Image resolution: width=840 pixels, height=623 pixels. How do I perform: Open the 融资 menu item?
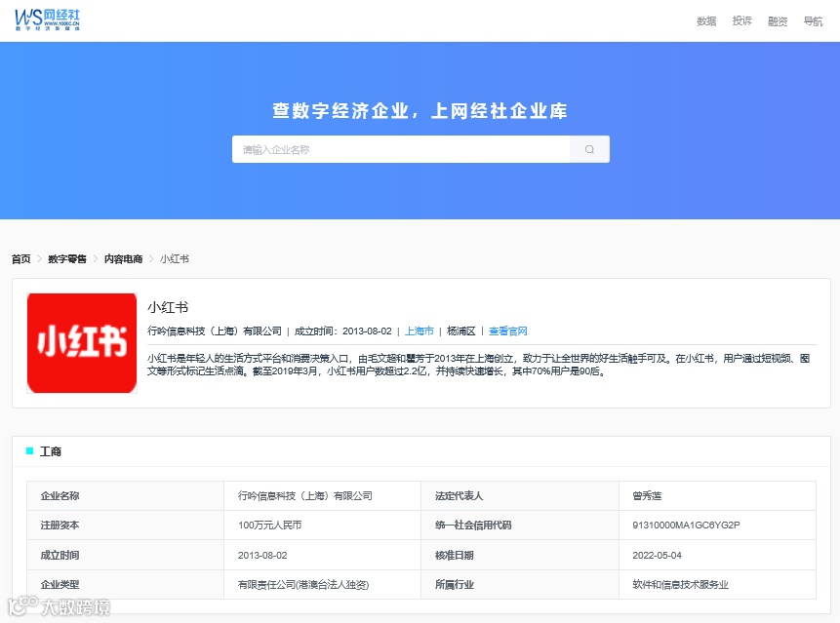click(778, 20)
